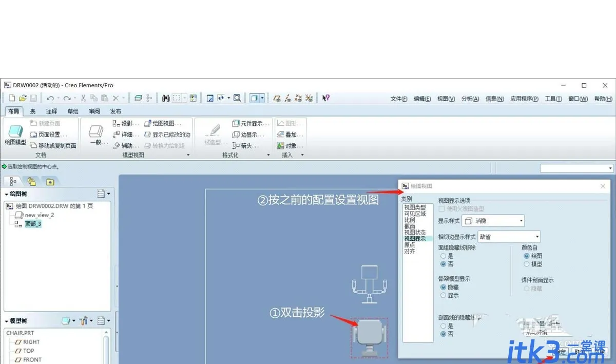Open the 显示样式 dropdown showing 消隐
616x364 pixels.
(x=493, y=221)
